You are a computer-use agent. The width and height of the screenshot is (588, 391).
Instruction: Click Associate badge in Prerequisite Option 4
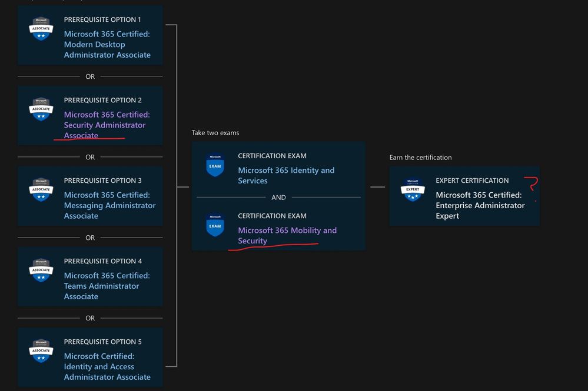(x=41, y=270)
